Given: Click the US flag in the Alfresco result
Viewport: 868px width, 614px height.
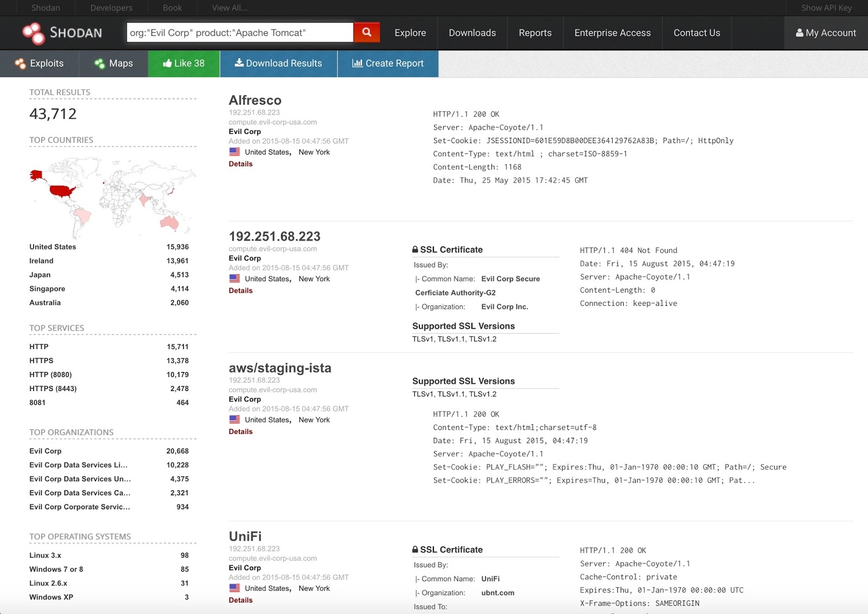Looking at the screenshot, I should tap(234, 152).
